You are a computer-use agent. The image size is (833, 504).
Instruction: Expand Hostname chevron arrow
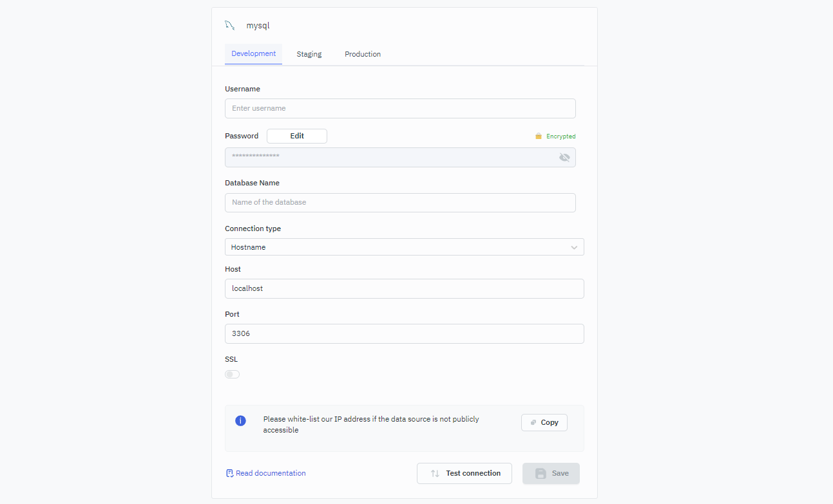coord(574,247)
